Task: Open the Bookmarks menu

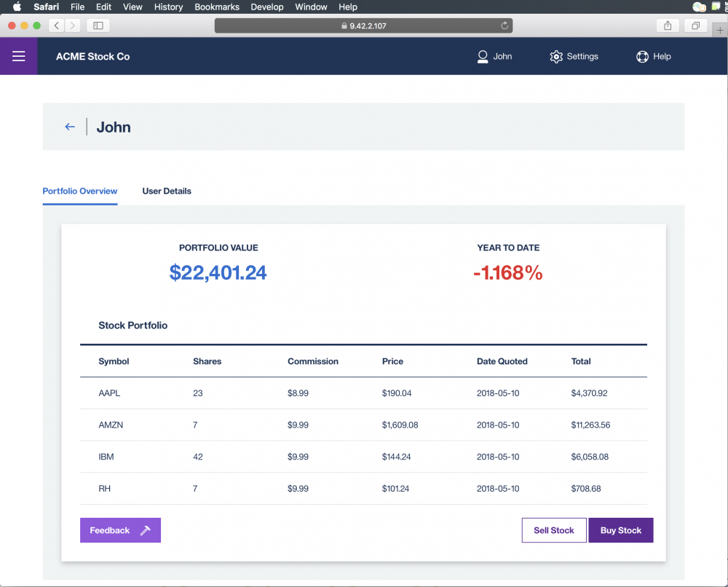Action: 216,7
